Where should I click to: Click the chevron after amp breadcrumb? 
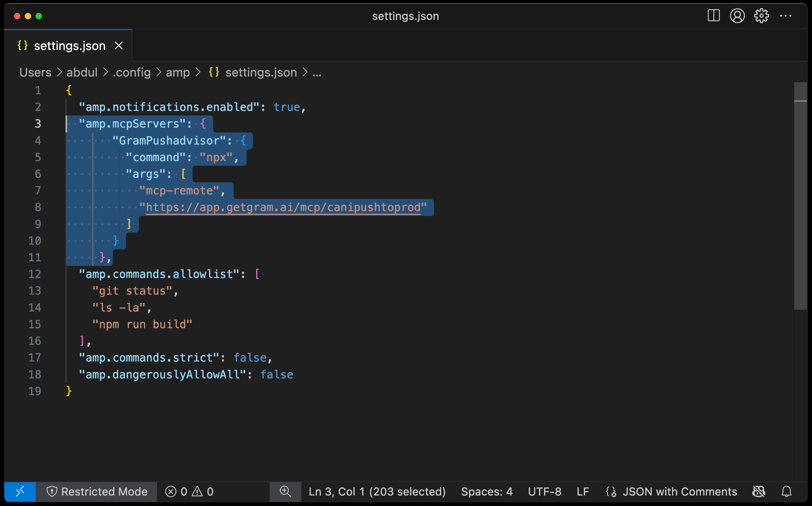coord(198,72)
